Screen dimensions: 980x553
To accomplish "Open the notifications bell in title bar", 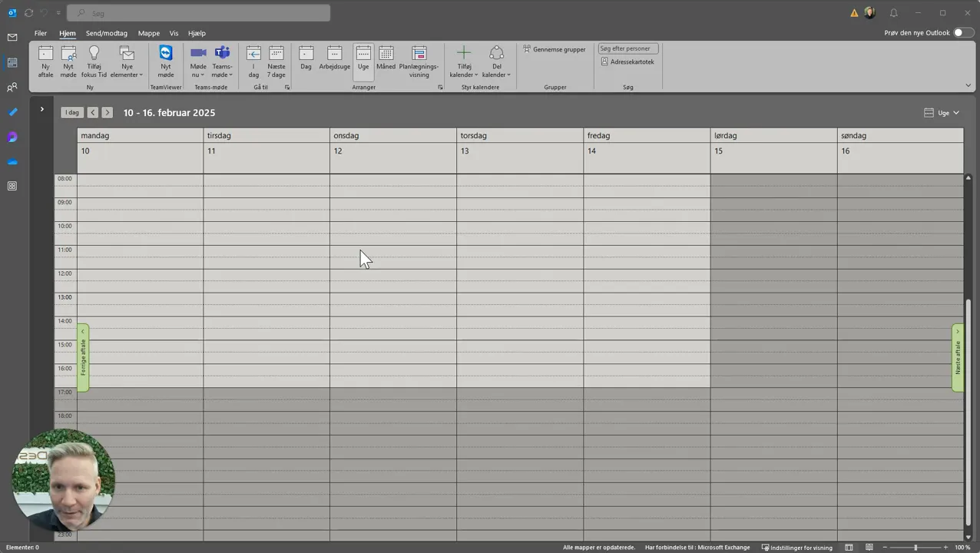I will (x=893, y=13).
